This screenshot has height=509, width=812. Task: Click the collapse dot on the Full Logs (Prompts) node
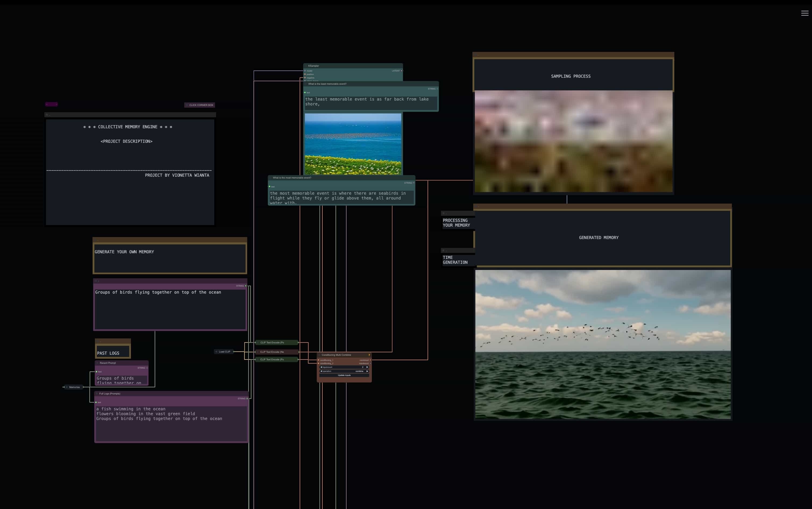click(x=97, y=394)
